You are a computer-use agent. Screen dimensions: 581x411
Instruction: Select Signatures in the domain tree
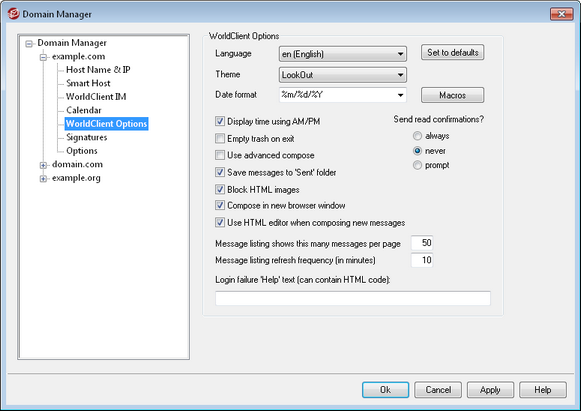pos(87,137)
